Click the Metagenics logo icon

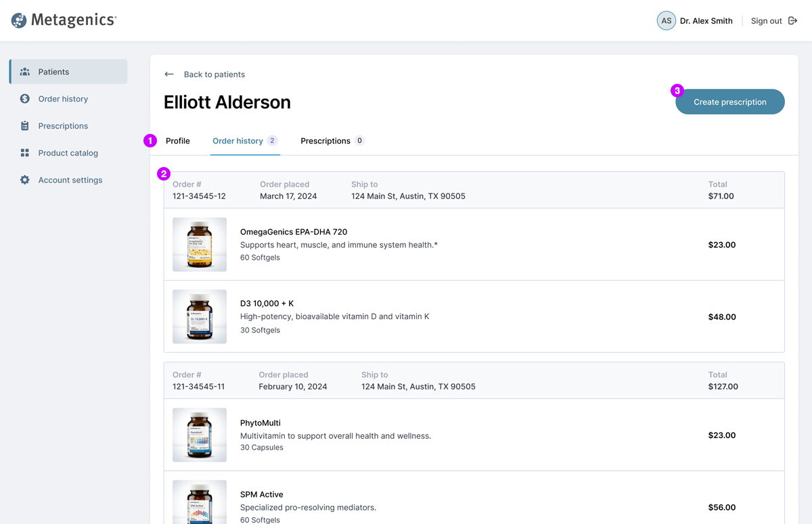click(x=19, y=20)
